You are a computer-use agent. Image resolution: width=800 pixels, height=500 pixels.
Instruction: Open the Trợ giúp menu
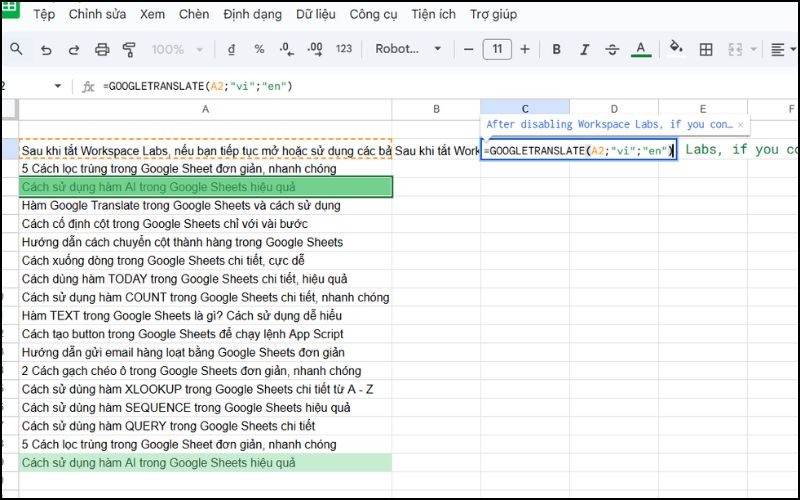pyautogui.click(x=493, y=14)
